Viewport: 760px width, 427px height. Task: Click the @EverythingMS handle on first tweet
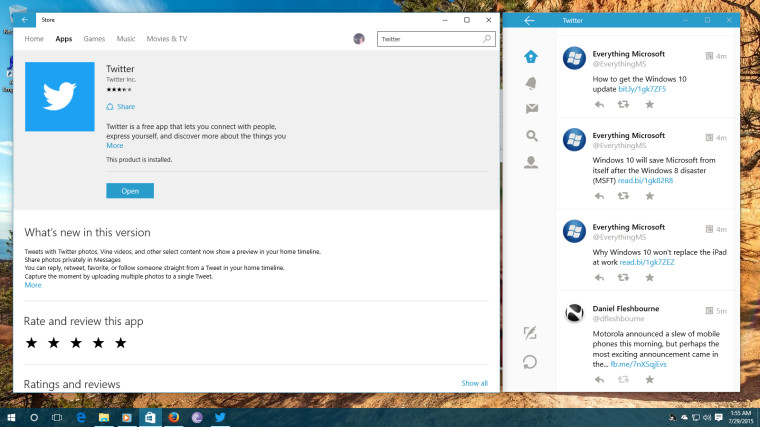(619, 64)
